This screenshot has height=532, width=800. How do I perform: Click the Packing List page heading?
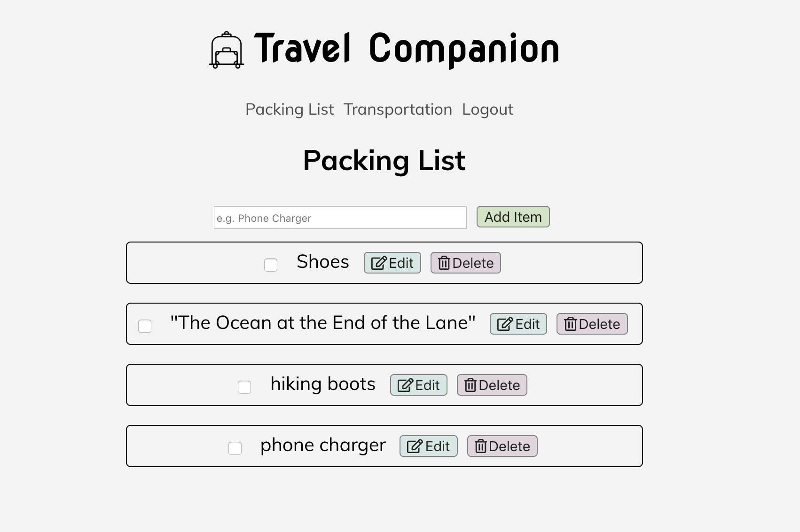[x=384, y=160]
